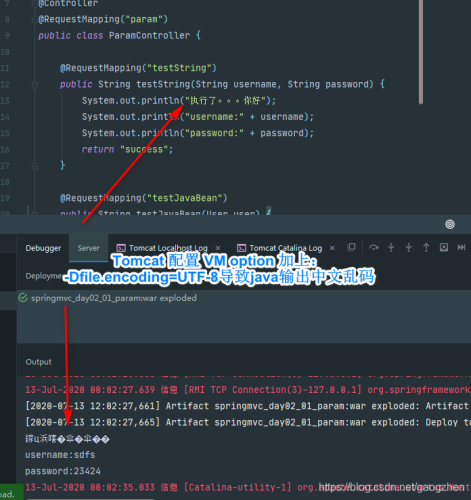This screenshot has width=471, height=500.
Task: Click the Step Over debugger icon
Action: pos(373,248)
